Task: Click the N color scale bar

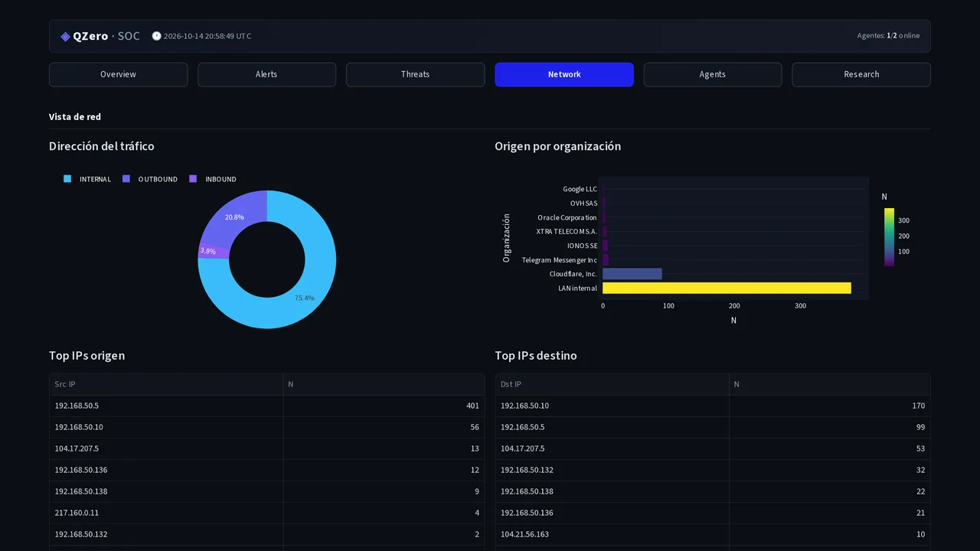Action: [889, 237]
